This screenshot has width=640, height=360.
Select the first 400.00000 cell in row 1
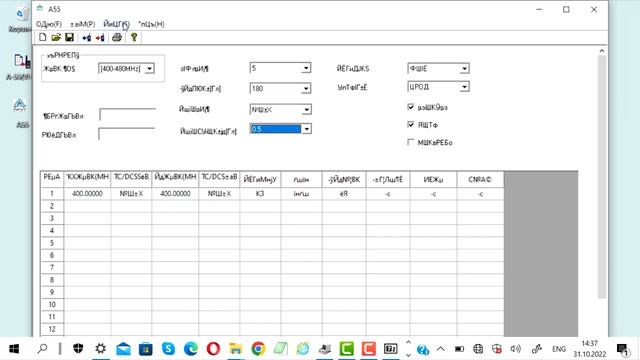point(87,193)
